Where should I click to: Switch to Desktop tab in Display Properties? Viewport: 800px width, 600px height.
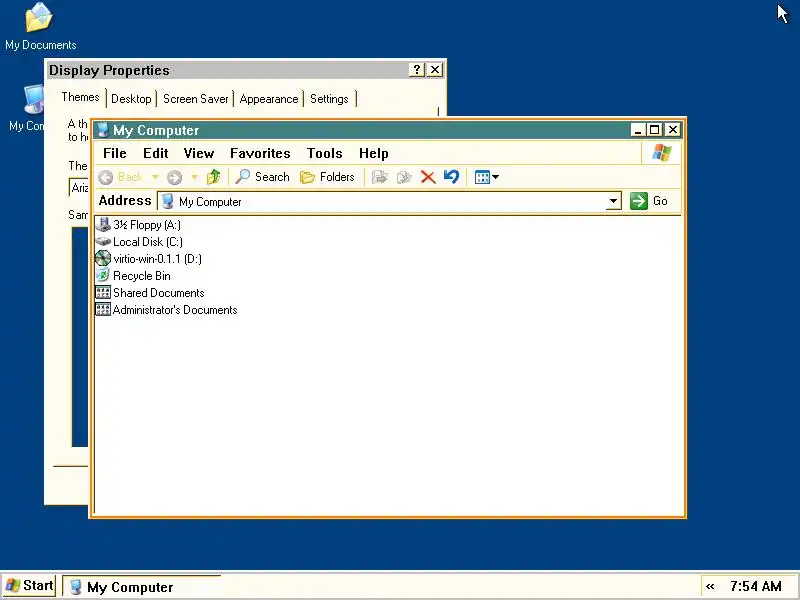pyautogui.click(x=131, y=99)
